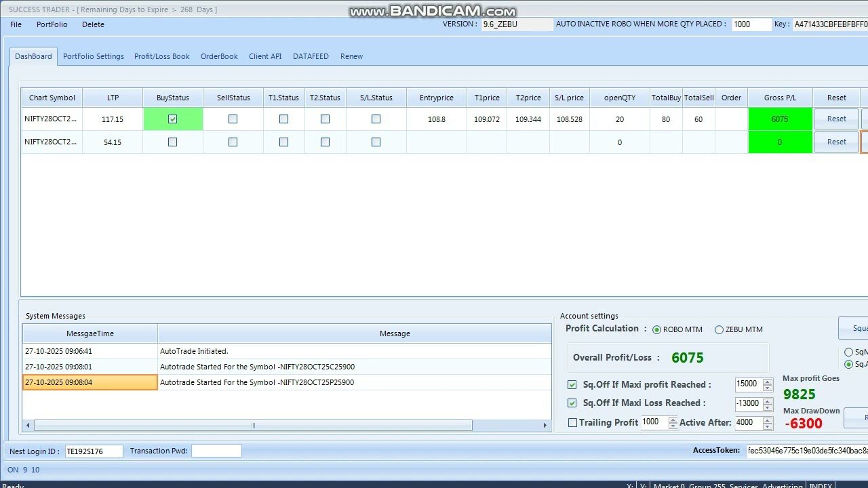Uncheck BuyStatus for the first NIFTY row
Screen dimensions: 868x488
pyautogui.click(x=173, y=119)
